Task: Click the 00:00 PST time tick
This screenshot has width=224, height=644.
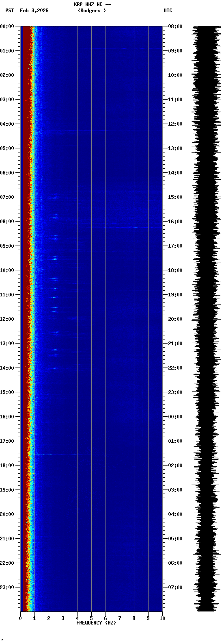Action: (7, 26)
